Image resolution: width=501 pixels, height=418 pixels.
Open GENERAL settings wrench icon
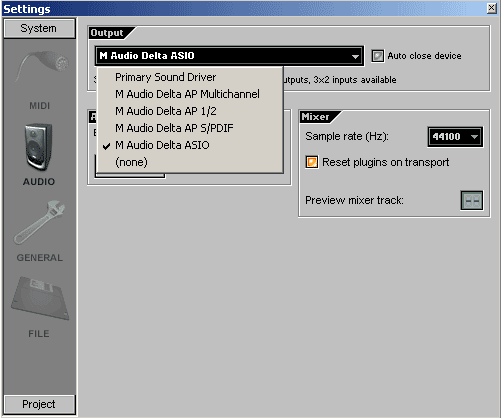point(39,222)
